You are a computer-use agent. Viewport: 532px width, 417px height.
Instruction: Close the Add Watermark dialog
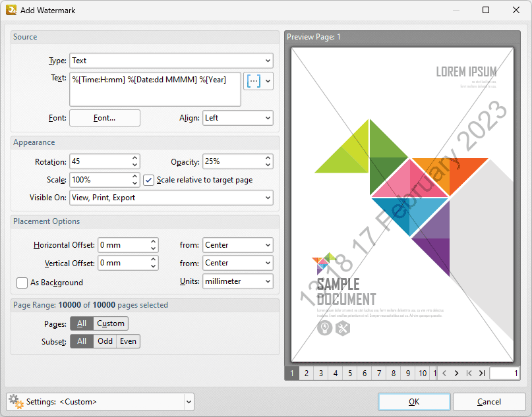click(516, 10)
